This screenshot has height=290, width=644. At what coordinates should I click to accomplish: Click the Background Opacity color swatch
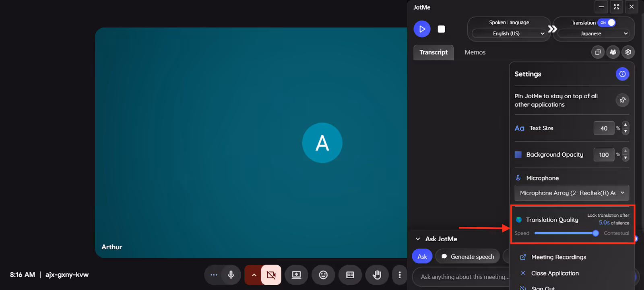518,154
